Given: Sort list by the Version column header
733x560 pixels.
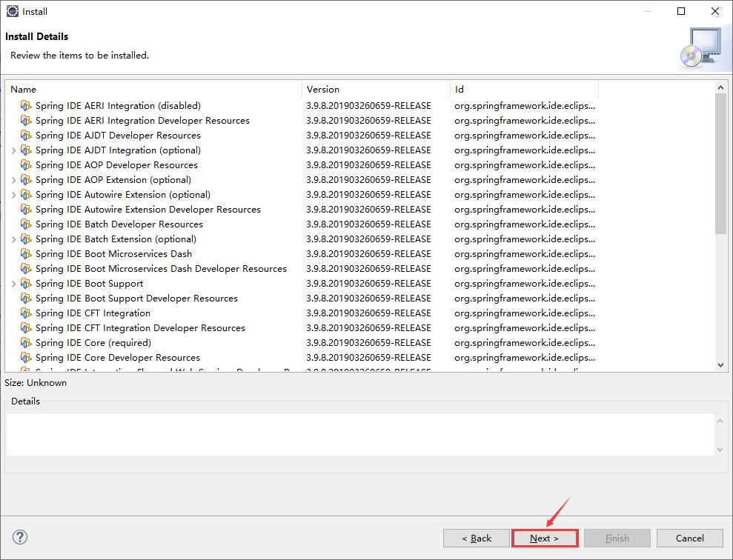Looking at the screenshot, I should (x=376, y=89).
